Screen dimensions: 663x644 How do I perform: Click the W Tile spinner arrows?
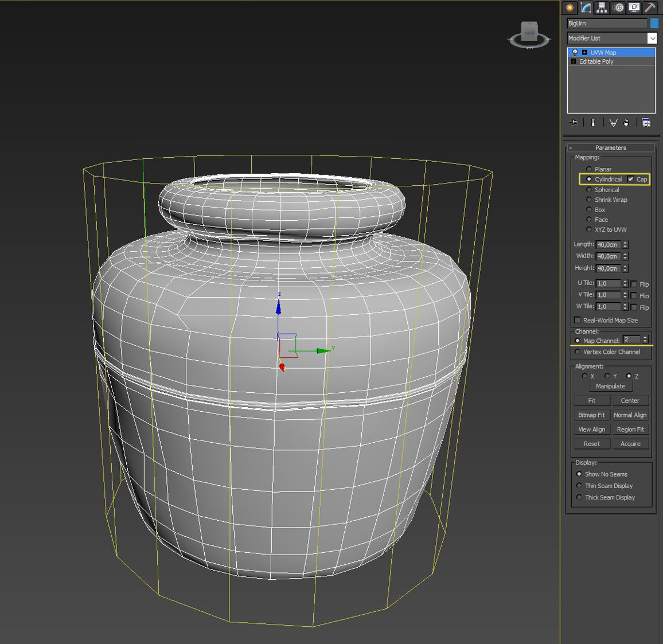click(x=625, y=307)
